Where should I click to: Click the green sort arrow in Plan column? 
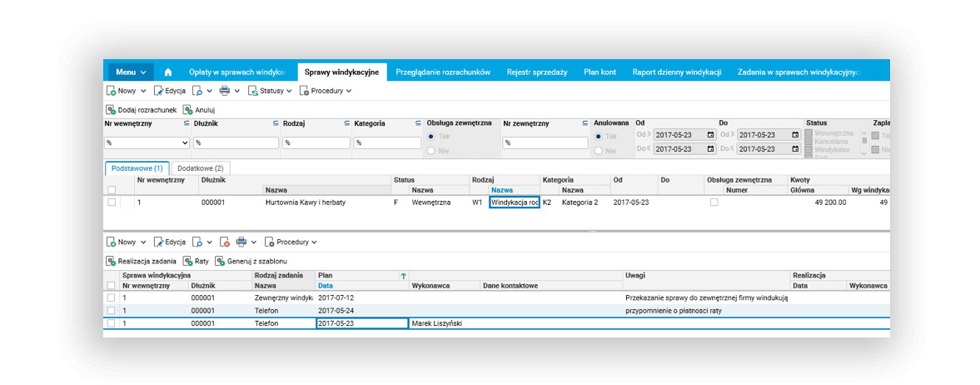403,276
